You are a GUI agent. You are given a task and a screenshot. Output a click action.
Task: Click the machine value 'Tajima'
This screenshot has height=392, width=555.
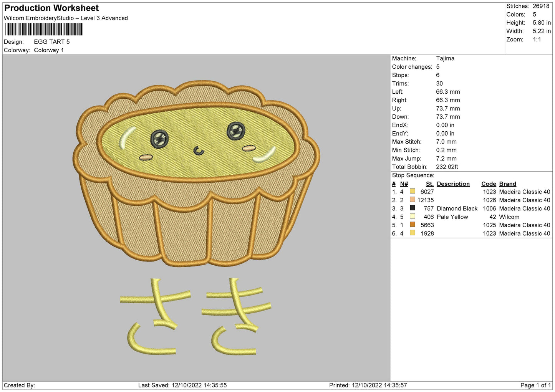[445, 58]
